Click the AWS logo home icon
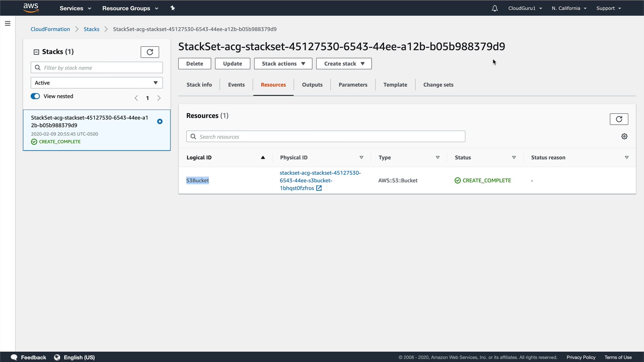The image size is (644, 362). [x=31, y=8]
